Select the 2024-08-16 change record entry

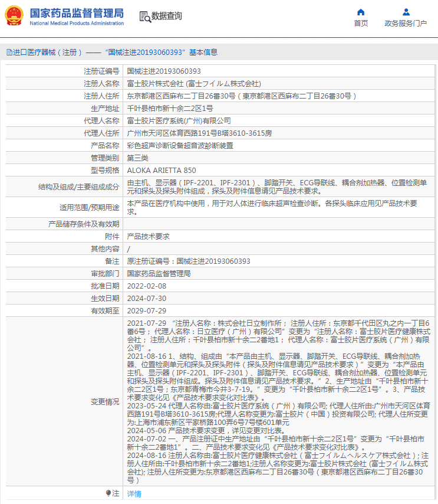278,467
